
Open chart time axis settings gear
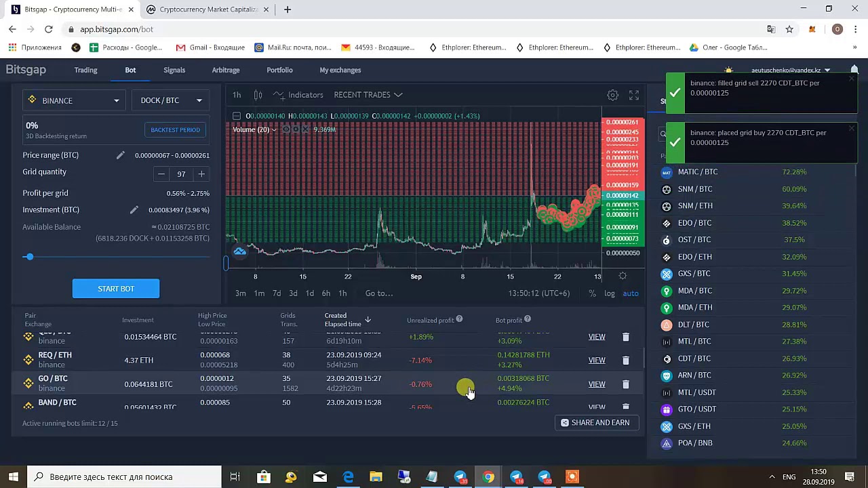pos(623,276)
